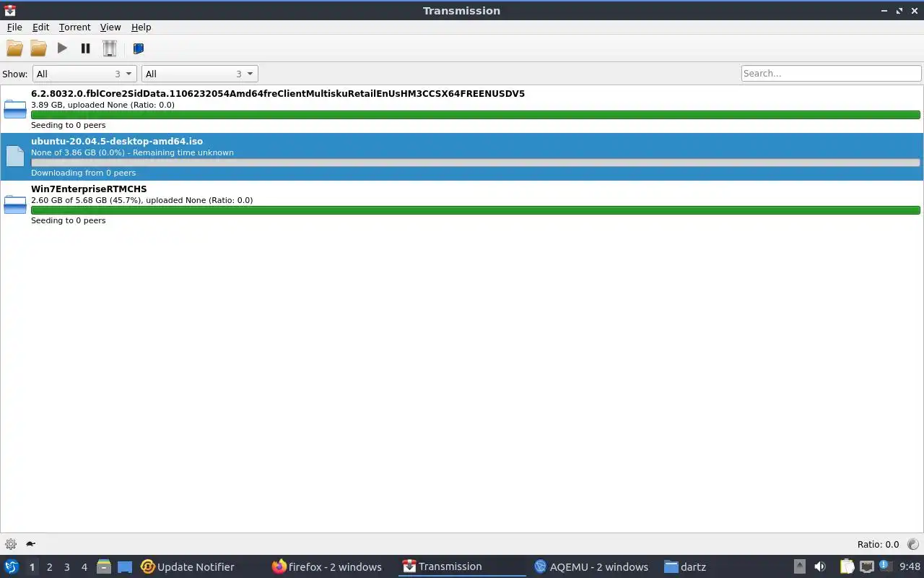Click 'Seeding to 0 peers' under Win7EnterpriseRTMCHS
Image resolution: width=924 pixels, height=578 pixels.
click(68, 220)
